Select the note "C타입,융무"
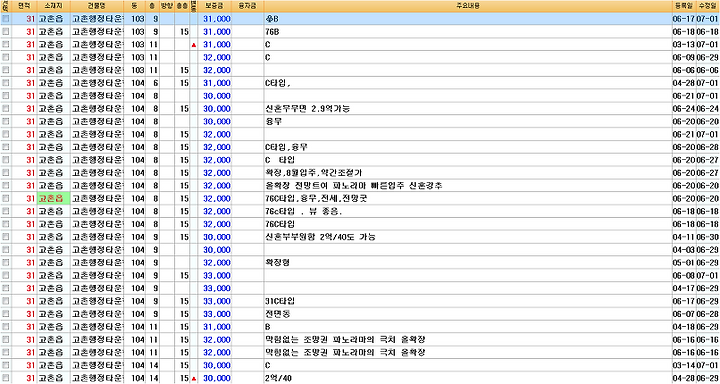The width and height of the screenshot is (720, 384). [287, 147]
